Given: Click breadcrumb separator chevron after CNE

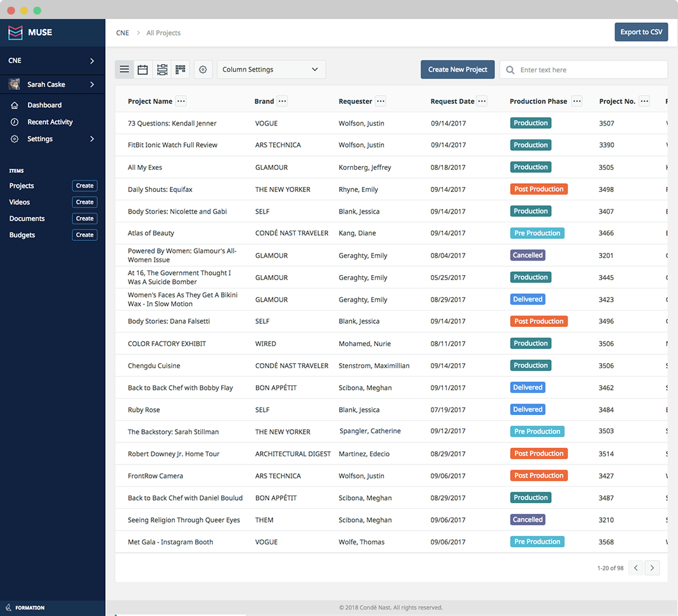Looking at the screenshot, I should coord(138,33).
